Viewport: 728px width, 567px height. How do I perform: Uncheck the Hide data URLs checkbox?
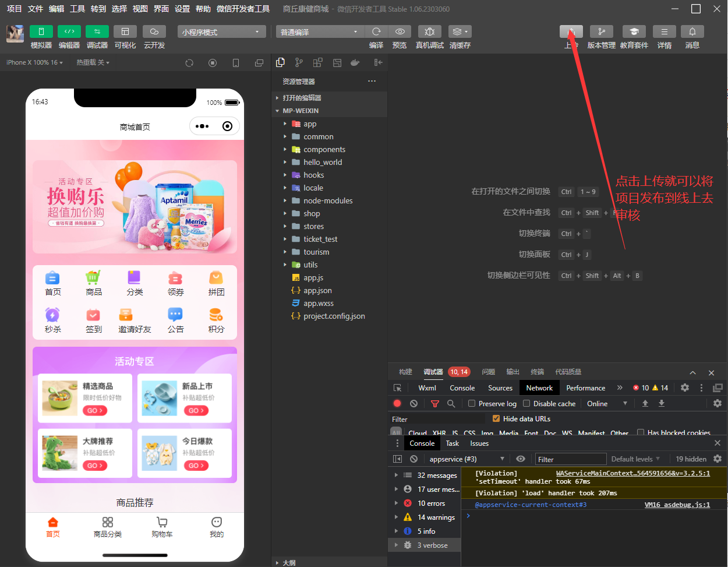[496, 418]
